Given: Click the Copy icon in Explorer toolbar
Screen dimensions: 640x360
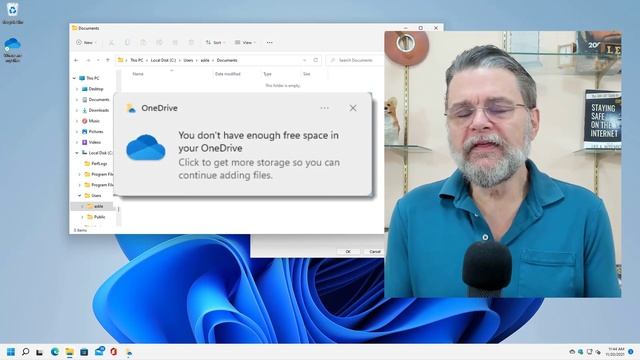Looking at the screenshot, I should click(127, 42).
